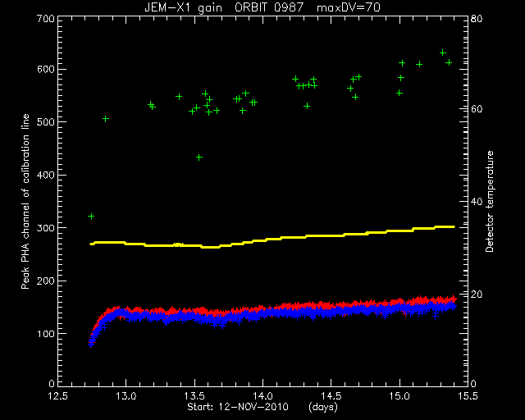Click the green cross near 505 at day 12.85
525x420 pixels.
tap(106, 119)
